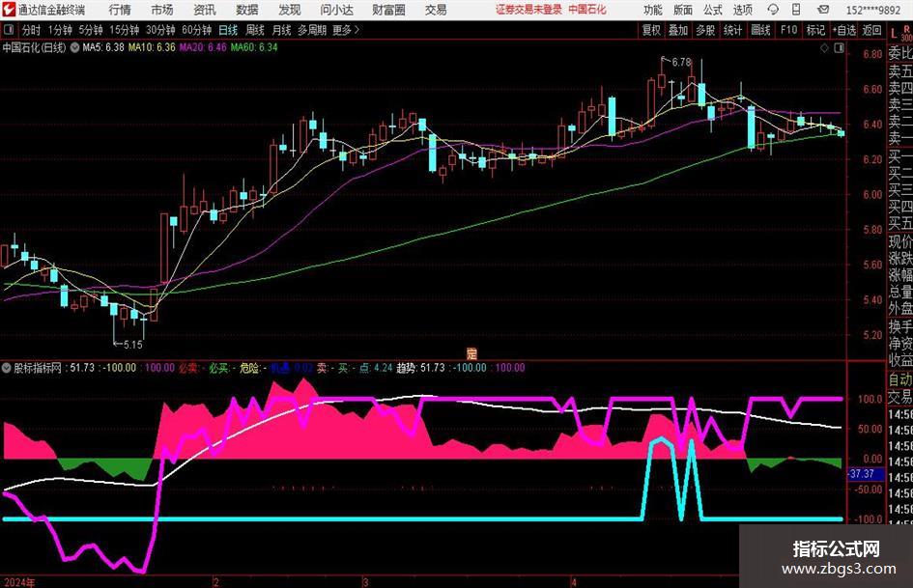Click the 证券交易未登录 login link
Screen dimensions: 913x588
coord(529,10)
